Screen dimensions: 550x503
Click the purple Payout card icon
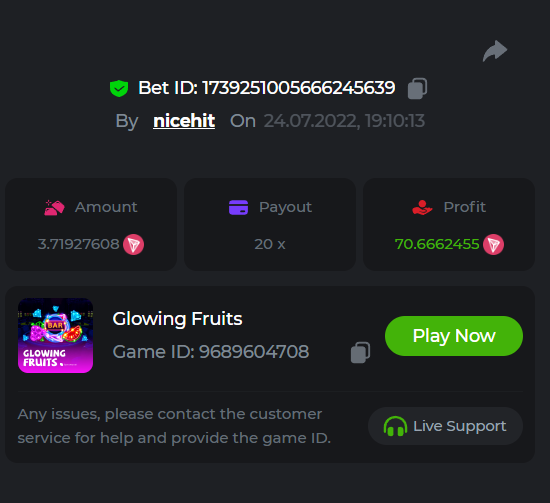(x=239, y=207)
